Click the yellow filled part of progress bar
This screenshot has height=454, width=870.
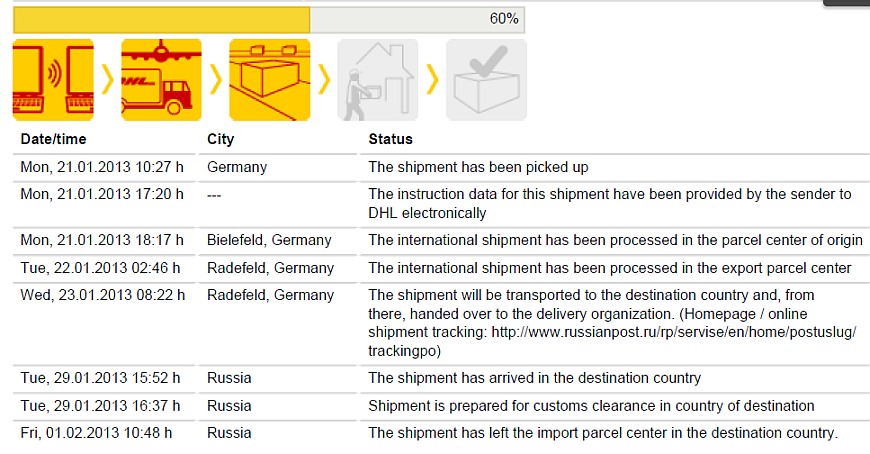point(161,19)
